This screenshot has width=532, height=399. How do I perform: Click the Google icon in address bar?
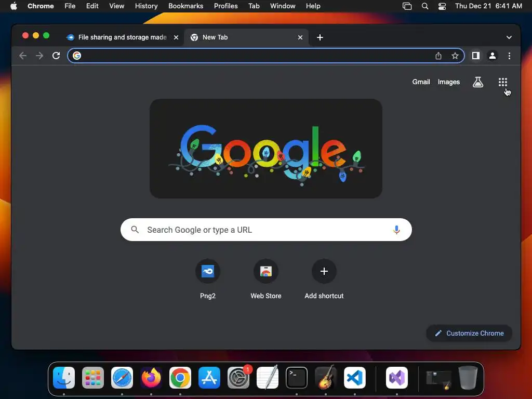77,56
